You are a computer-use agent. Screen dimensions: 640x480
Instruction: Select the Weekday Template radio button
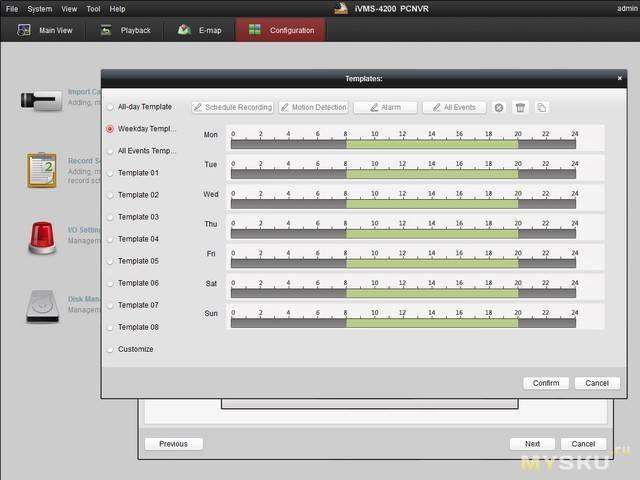point(110,129)
